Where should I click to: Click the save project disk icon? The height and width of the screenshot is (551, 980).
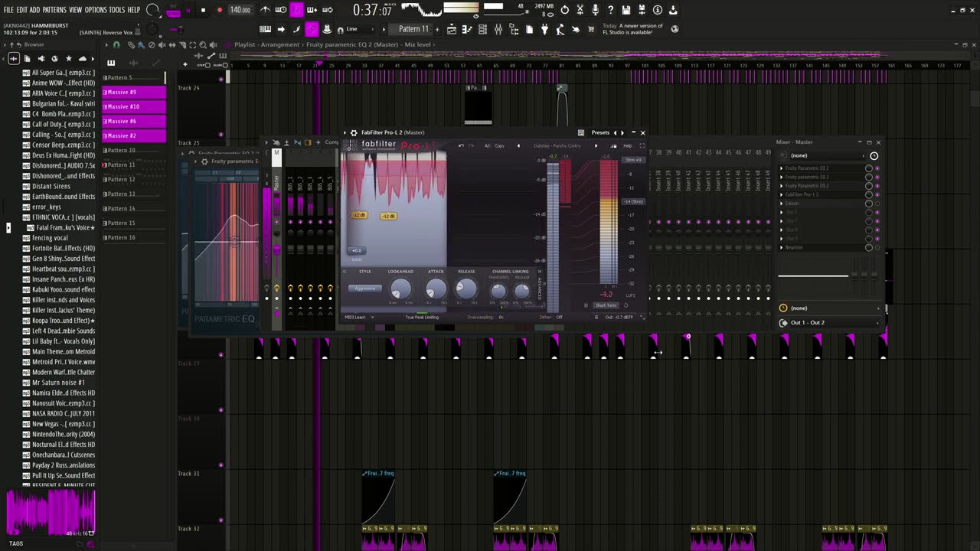[x=626, y=10]
